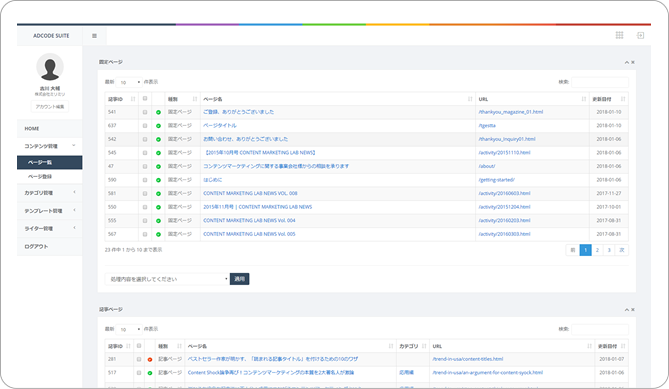Sort 固定ページ table by 種別 column
Image resolution: width=669 pixels, height=389 pixels.
(x=182, y=99)
